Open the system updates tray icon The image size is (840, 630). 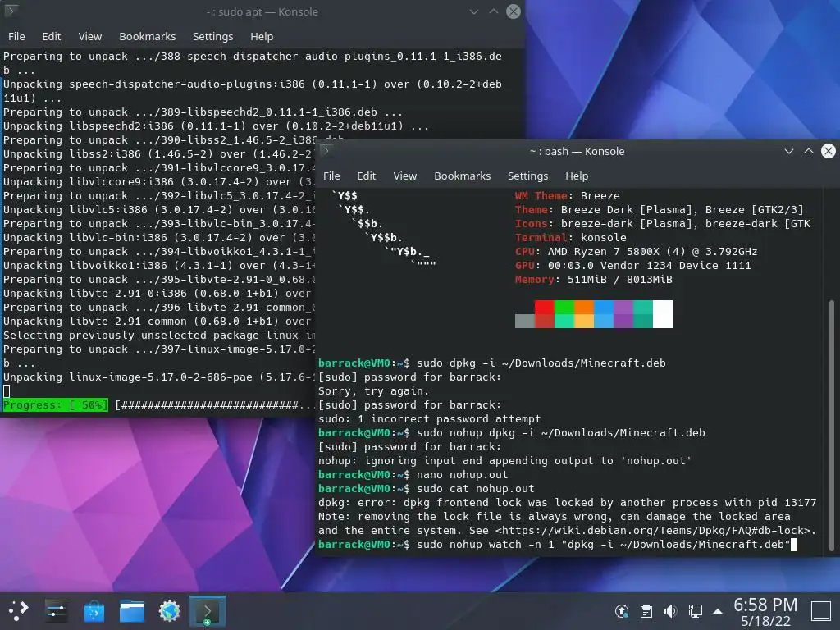coord(622,611)
